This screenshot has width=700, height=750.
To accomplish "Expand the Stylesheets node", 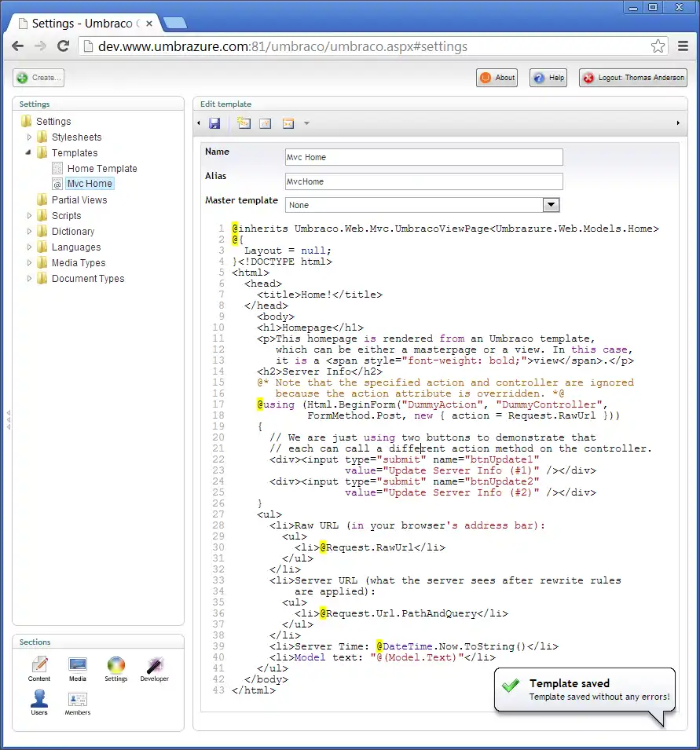I will (x=29, y=137).
